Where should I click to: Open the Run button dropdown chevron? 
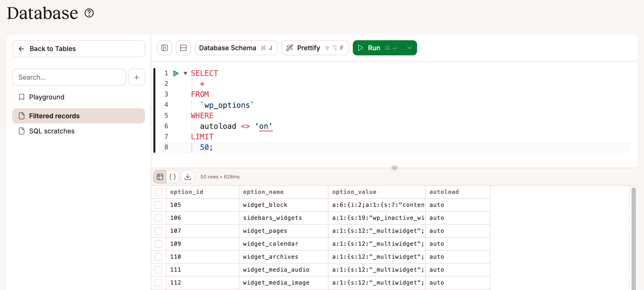tap(409, 48)
